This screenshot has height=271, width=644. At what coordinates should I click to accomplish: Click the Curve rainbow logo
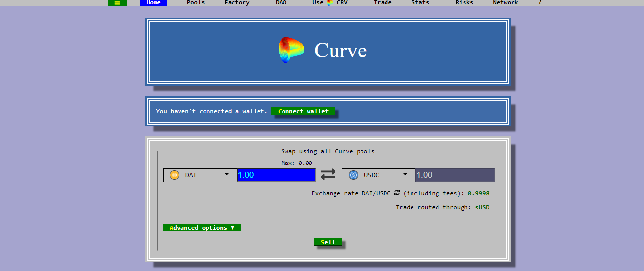[291, 50]
